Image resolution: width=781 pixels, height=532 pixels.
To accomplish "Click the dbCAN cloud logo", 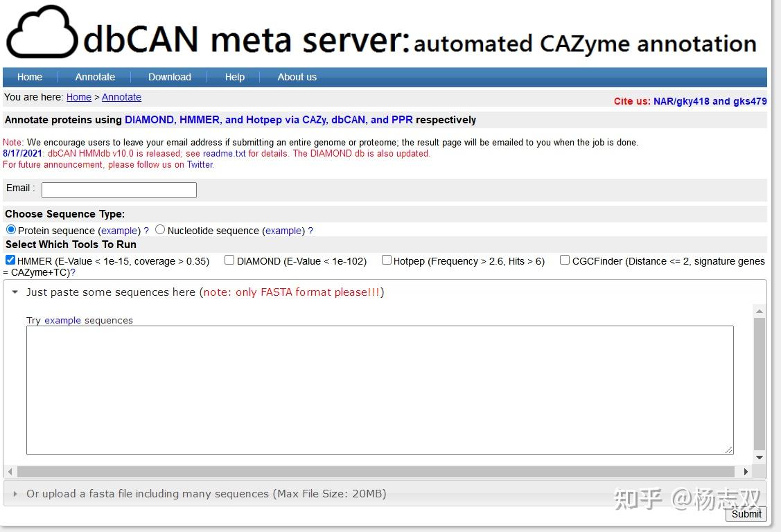I will point(42,32).
